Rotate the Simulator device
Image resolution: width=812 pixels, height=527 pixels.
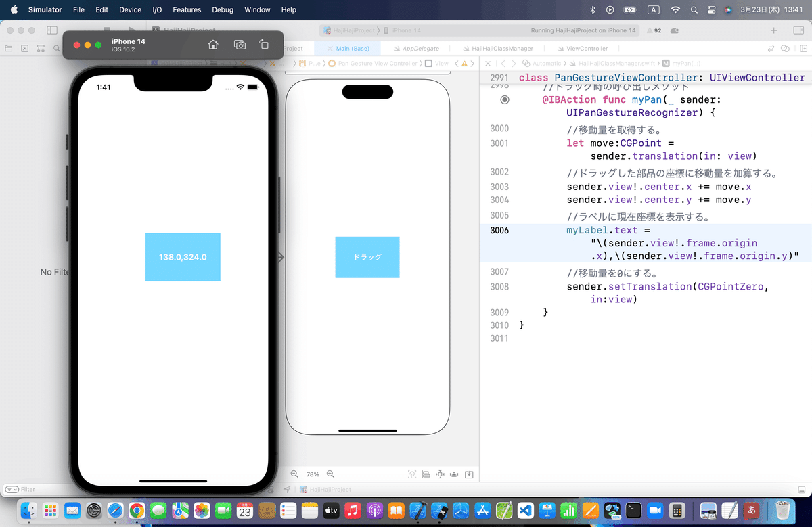(265, 45)
